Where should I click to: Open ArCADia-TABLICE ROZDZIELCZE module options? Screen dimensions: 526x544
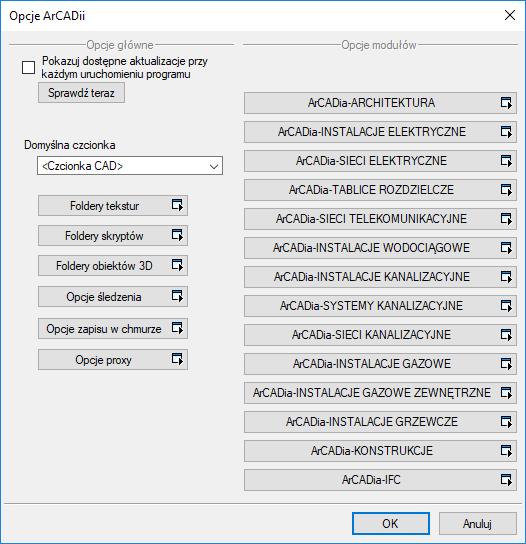point(380,190)
